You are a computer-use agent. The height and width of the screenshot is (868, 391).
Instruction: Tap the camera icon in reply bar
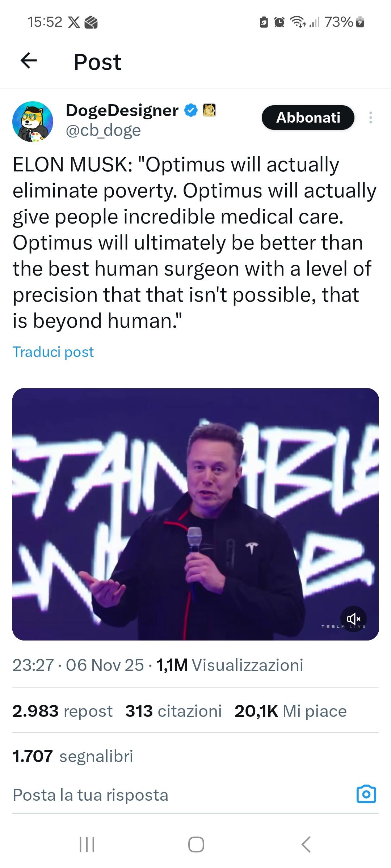(366, 795)
